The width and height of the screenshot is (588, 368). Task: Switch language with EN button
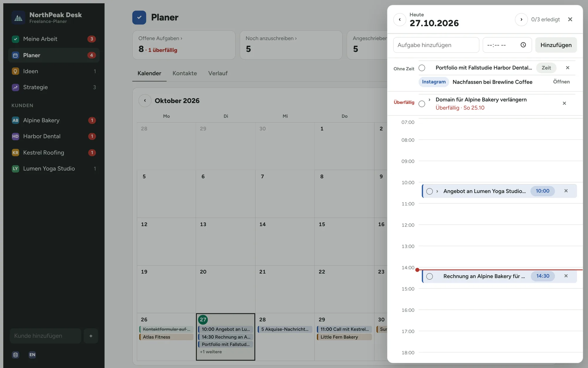[32, 355]
